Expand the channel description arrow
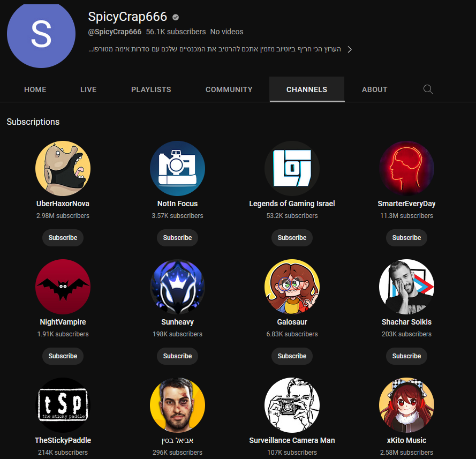The height and width of the screenshot is (459, 476). coord(350,49)
